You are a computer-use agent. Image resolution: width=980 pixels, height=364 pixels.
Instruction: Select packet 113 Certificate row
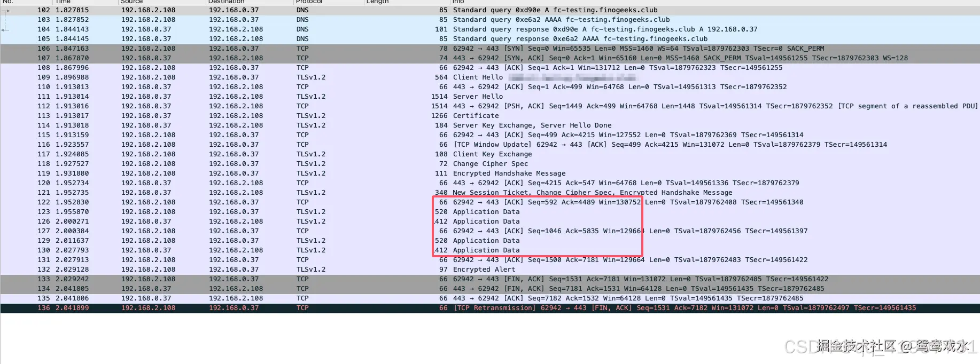(x=490, y=116)
